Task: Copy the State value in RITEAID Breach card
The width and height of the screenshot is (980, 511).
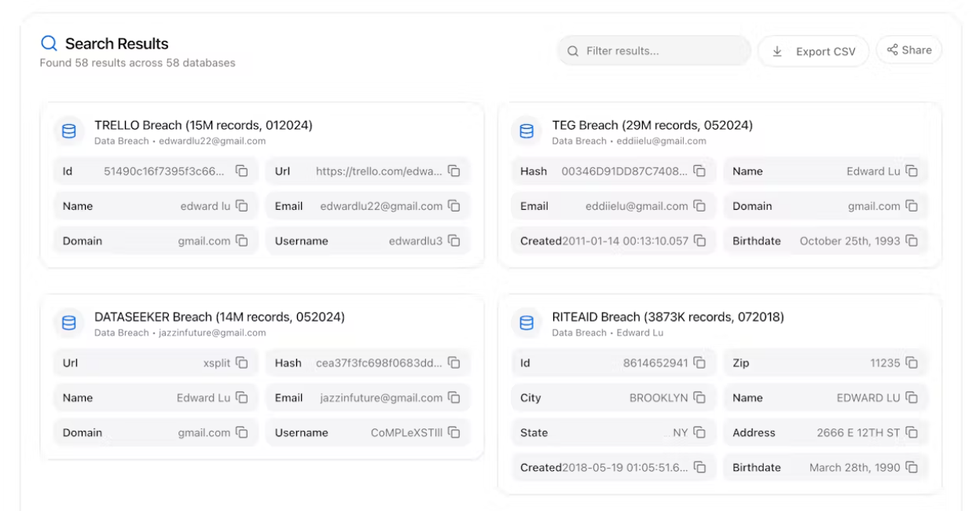Action: pyautogui.click(x=699, y=432)
